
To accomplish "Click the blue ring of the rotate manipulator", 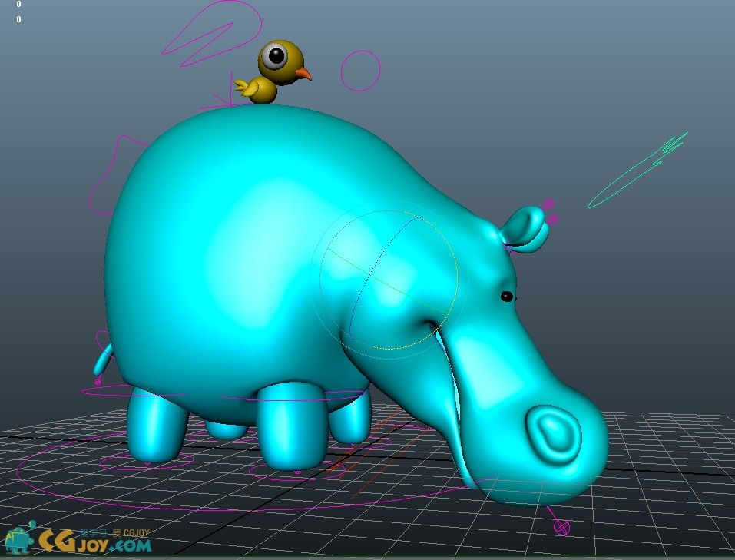I will point(370,277).
